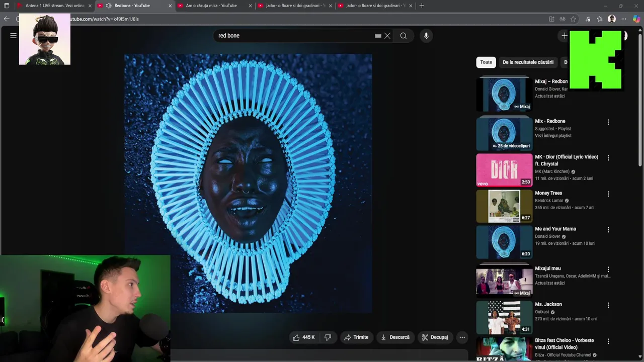
Task: Add page to favorites star
Action: click(573, 19)
